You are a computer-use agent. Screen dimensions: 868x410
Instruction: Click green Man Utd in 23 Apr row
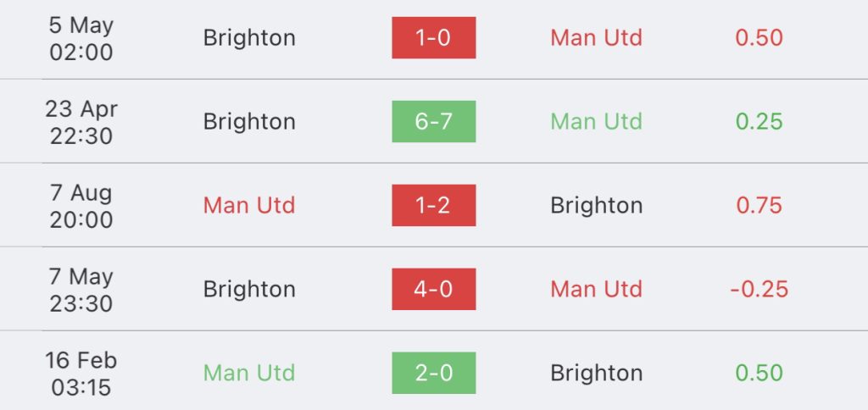(596, 122)
